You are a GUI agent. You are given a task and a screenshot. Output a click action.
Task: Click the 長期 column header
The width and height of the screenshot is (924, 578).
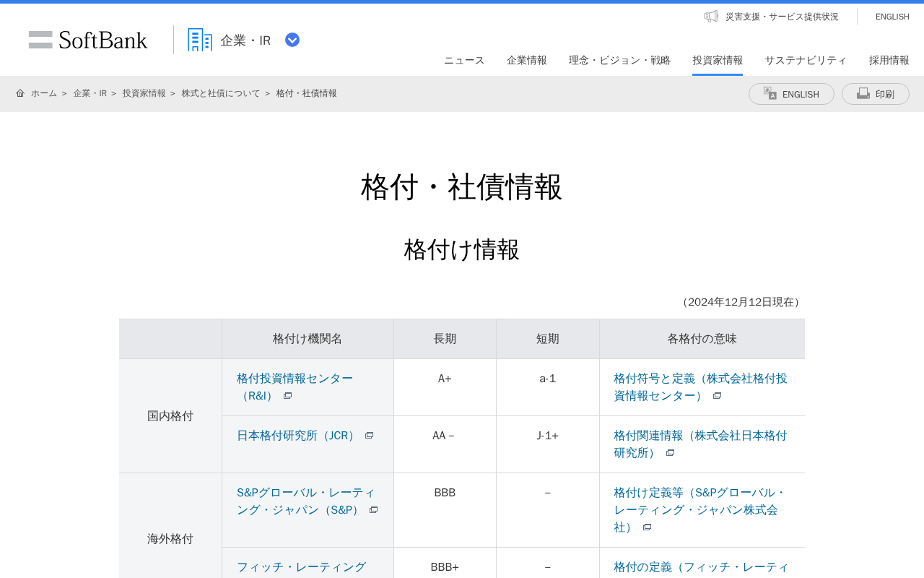445,338
